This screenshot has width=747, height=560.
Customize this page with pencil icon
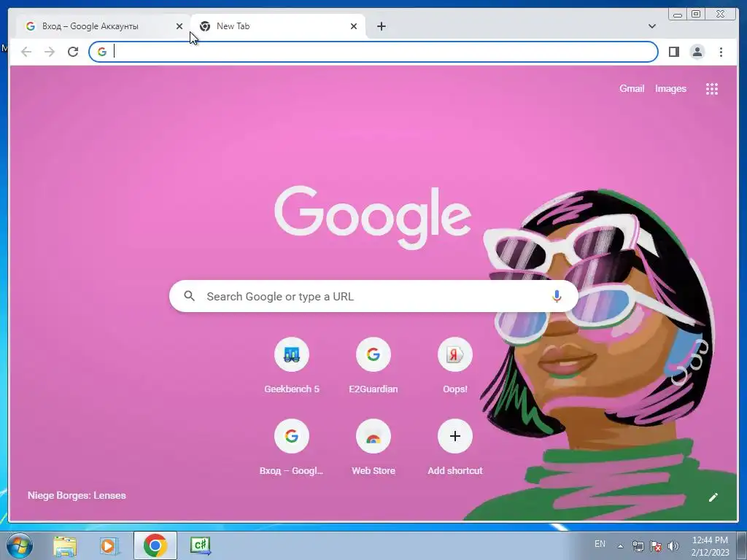click(713, 497)
